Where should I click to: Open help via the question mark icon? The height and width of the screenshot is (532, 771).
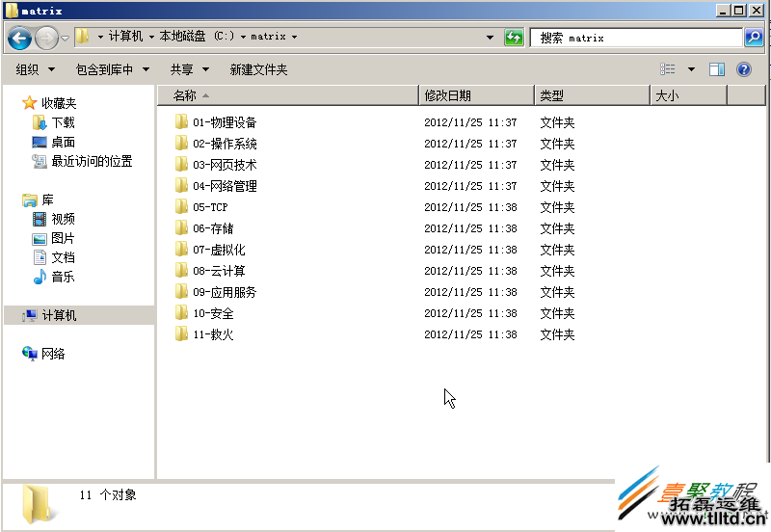744,69
